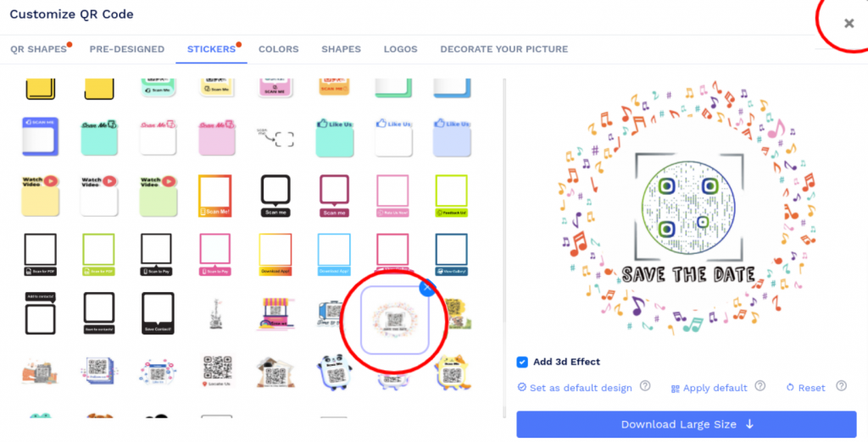Viewport: 868px width, 442px height.
Task: Click help icon beside Apply default
Action: click(x=760, y=386)
